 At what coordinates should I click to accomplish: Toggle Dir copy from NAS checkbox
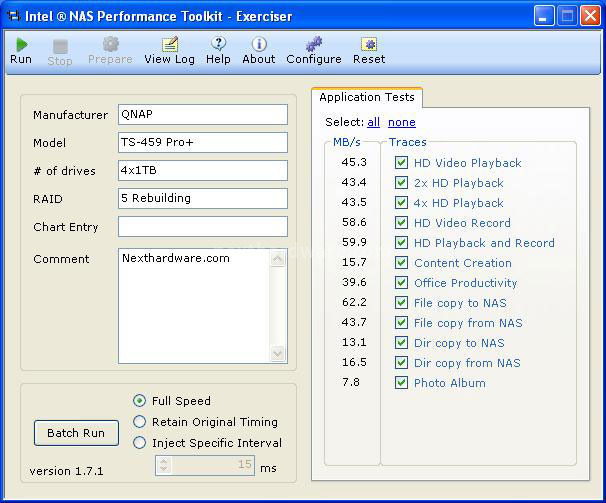tap(401, 363)
